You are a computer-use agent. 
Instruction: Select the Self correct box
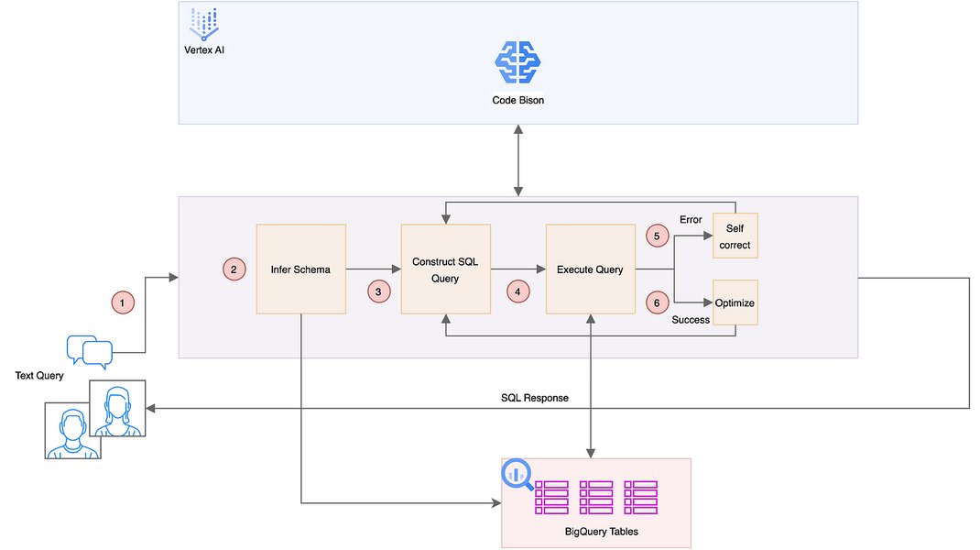[735, 236]
